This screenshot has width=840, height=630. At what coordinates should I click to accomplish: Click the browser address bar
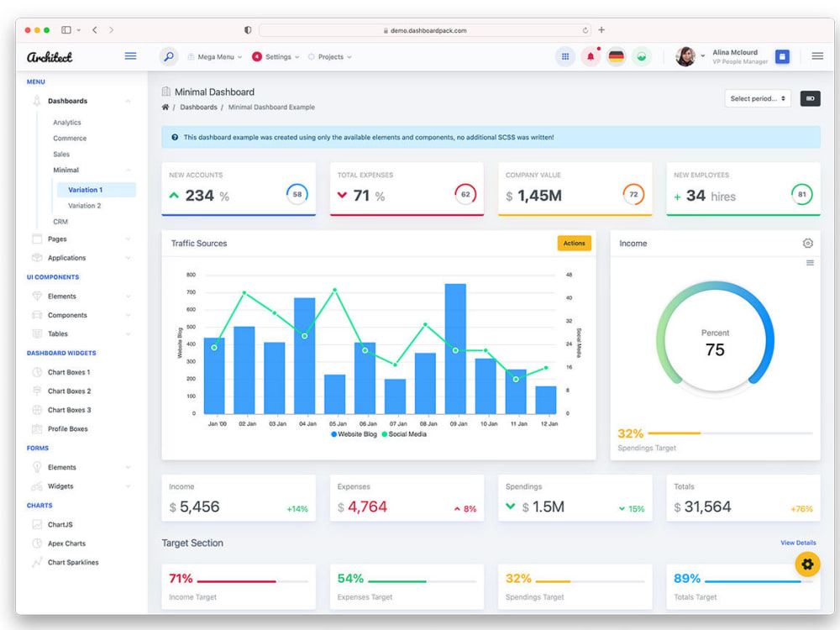[x=425, y=30]
